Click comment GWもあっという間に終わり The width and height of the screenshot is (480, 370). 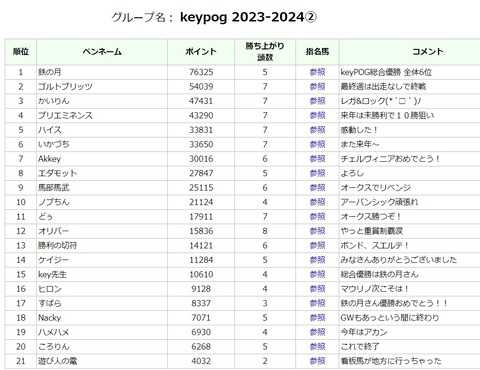(390, 317)
